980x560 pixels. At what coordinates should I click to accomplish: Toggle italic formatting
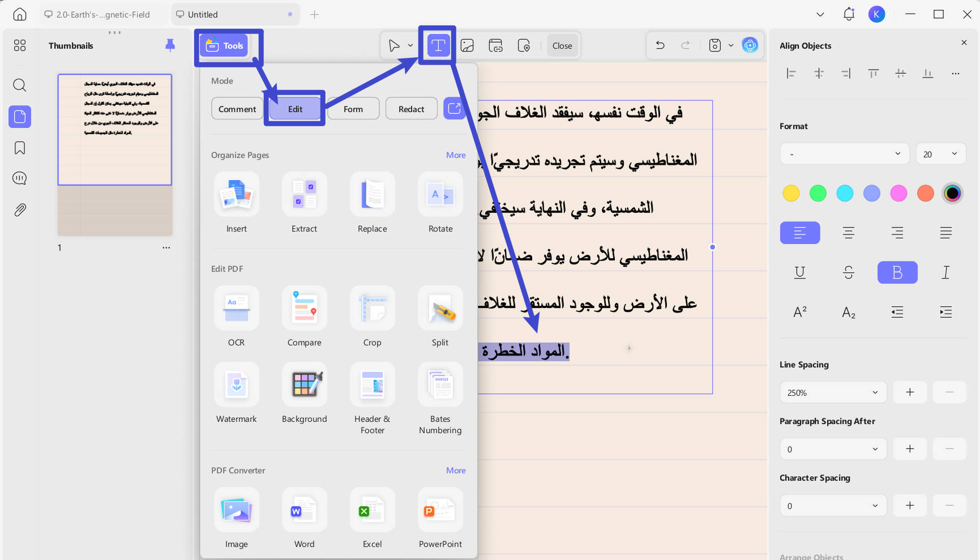[x=946, y=272]
